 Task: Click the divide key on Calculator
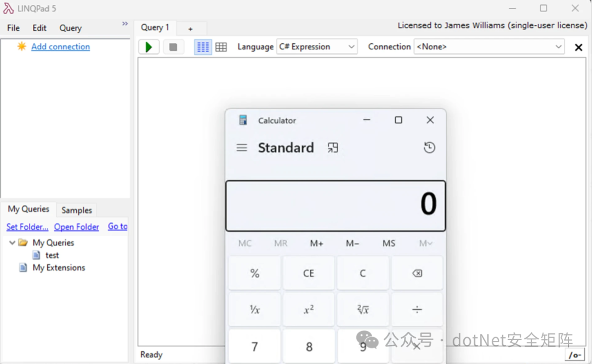pyautogui.click(x=417, y=310)
